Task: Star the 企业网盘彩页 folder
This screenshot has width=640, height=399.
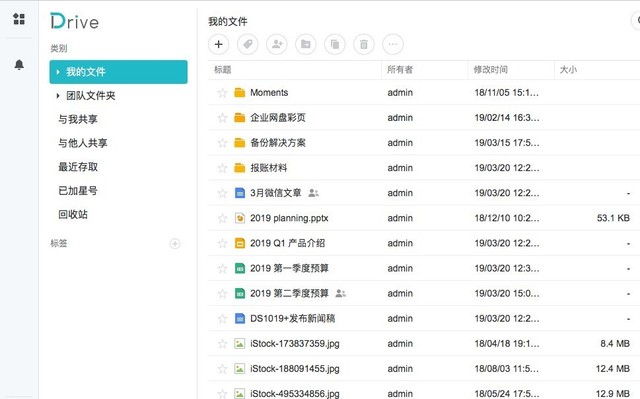Action: pos(222,117)
